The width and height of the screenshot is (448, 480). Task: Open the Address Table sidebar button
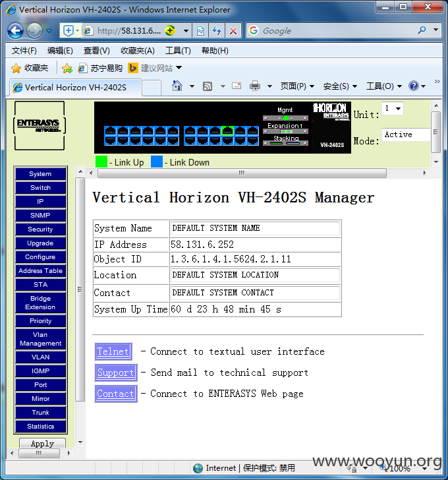coord(40,270)
